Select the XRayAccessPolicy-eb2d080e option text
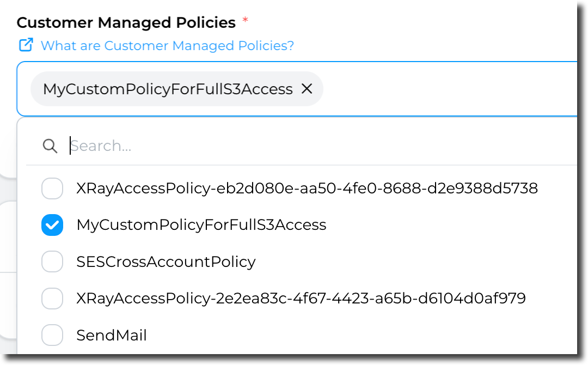 click(307, 188)
